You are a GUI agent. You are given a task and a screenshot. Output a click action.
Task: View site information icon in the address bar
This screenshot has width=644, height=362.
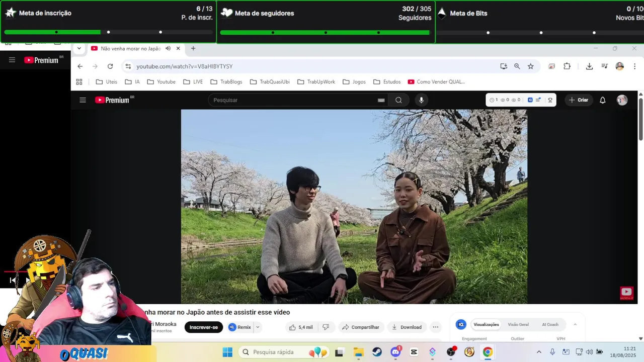pos(128,66)
